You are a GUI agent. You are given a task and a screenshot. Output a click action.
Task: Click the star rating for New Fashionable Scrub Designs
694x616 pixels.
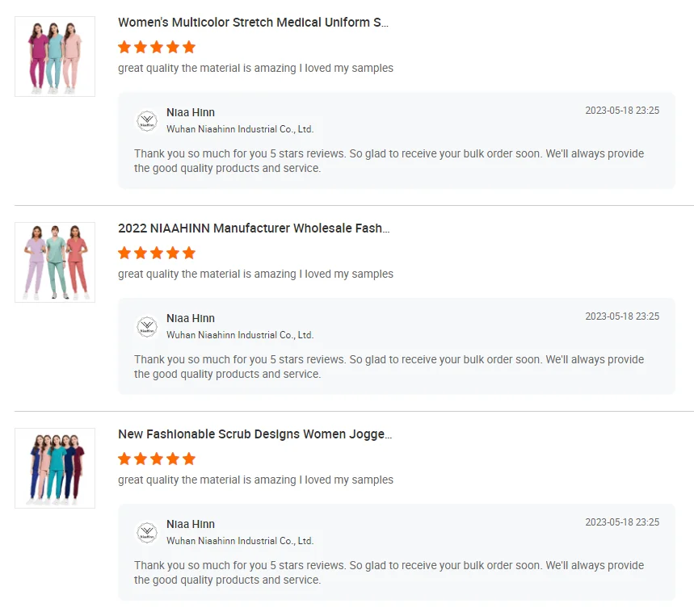(157, 459)
